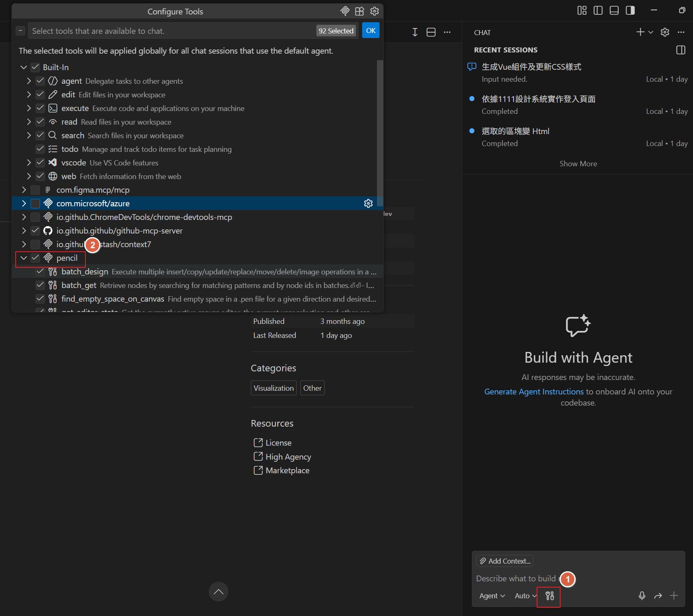Viewport: 693px width, 616px height.
Task: Open chat settings gear in Chat header
Action: point(665,32)
